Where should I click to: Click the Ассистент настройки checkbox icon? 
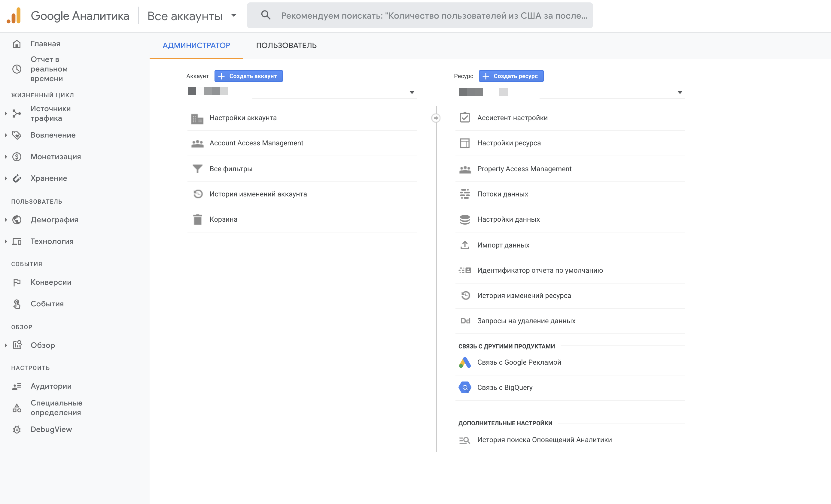coord(465,118)
